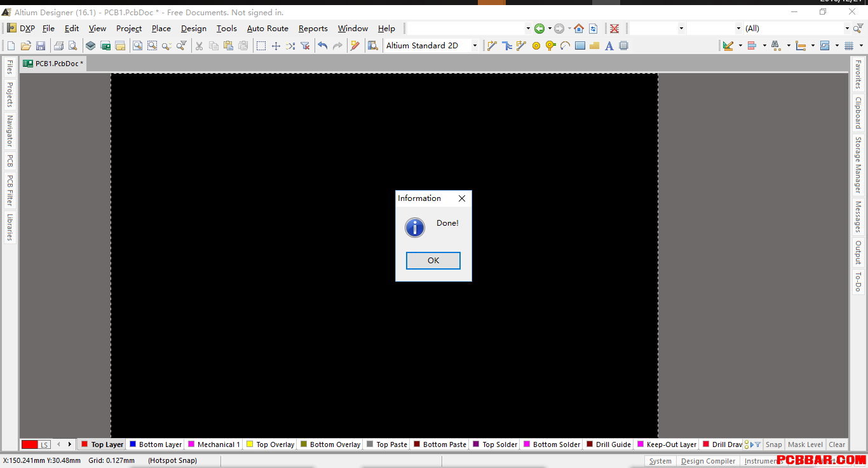Open the DXP menu
This screenshot has width=868, height=468.
click(x=22, y=29)
